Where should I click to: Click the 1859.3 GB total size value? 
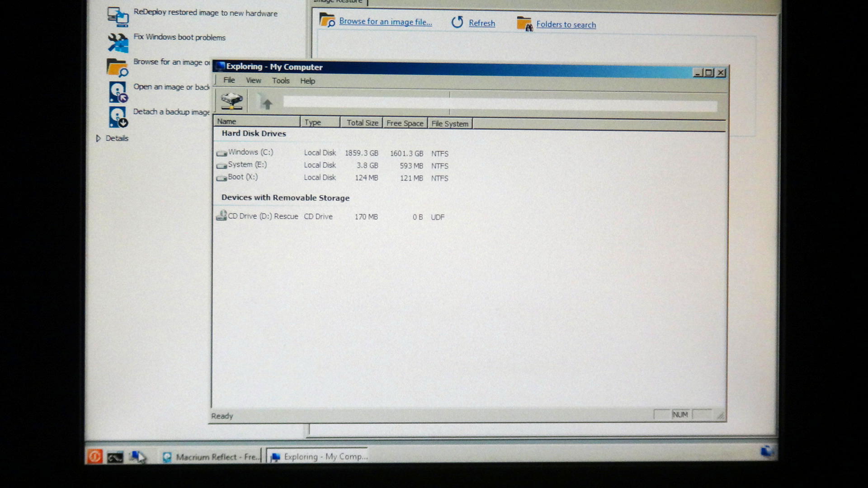click(x=361, y=153)
